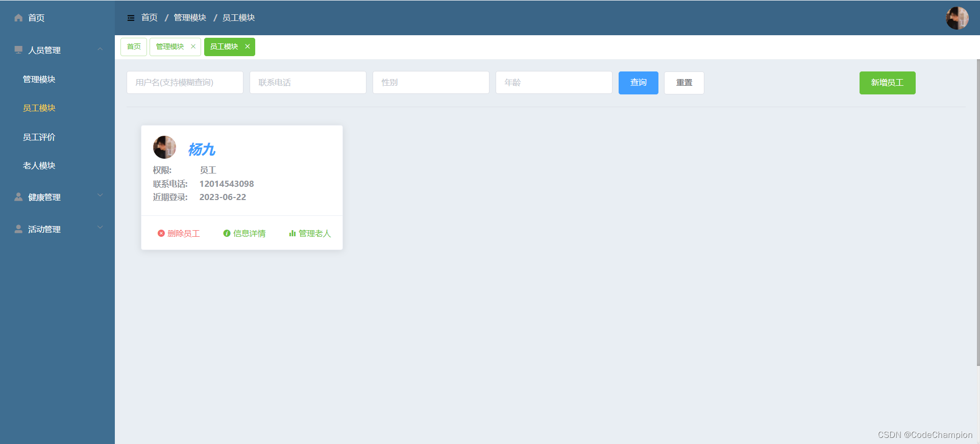The height and width of the screenshot is (444, 980).
Task: Click the green 新增员工 button
Action: (x=888, y=83)
